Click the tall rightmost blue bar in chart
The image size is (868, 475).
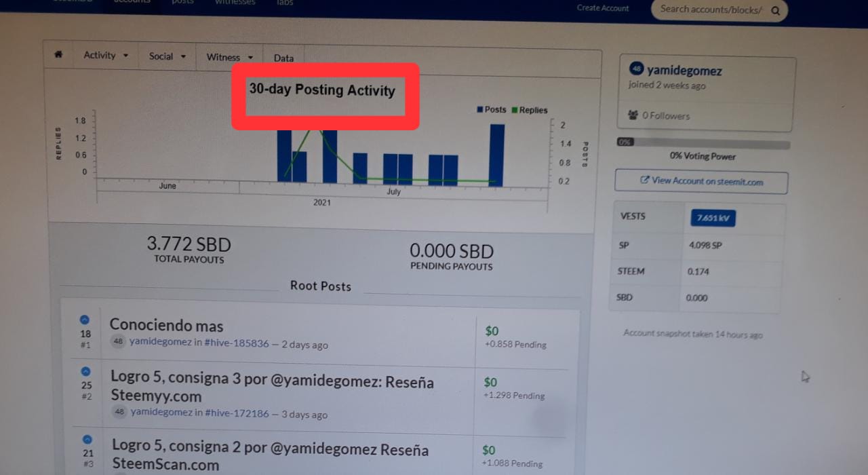pyautogui.click(x=497, y=155)
